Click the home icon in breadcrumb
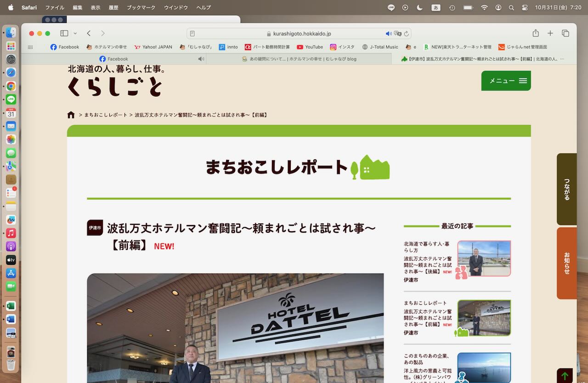Viewport: 588px width, 383px height. (71, 115)
